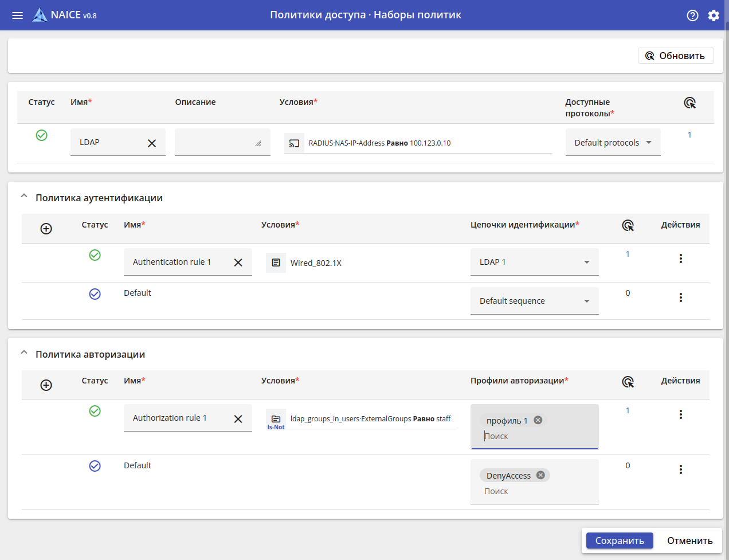Add a new authorization rule with plus icon
729x560 pixels.
46,385
